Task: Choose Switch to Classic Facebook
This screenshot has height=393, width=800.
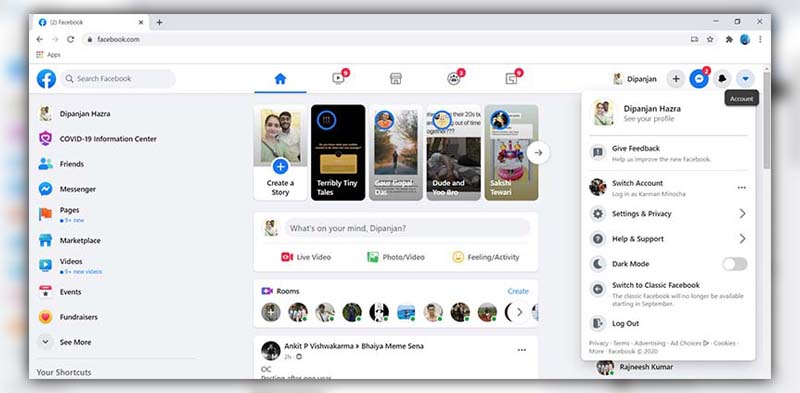Action: tap(668, 293)
